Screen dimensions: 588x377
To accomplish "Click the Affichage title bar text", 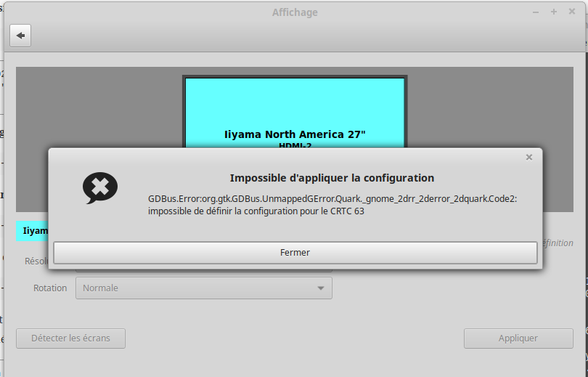I will click(x=294, y=12).
